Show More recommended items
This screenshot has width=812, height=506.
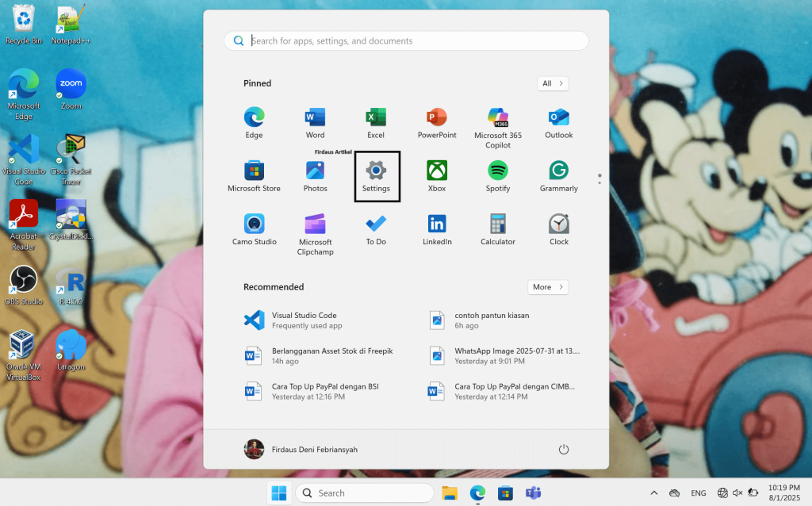point(547,287)
